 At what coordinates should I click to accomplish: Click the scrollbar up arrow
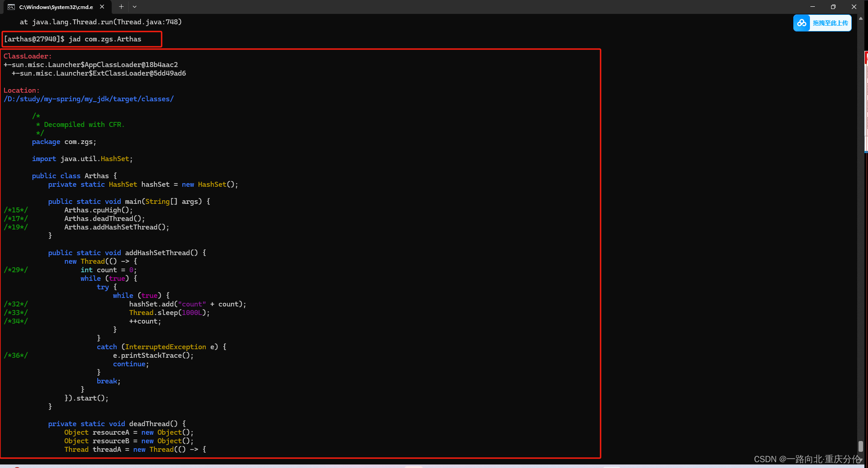click(861, 19)
